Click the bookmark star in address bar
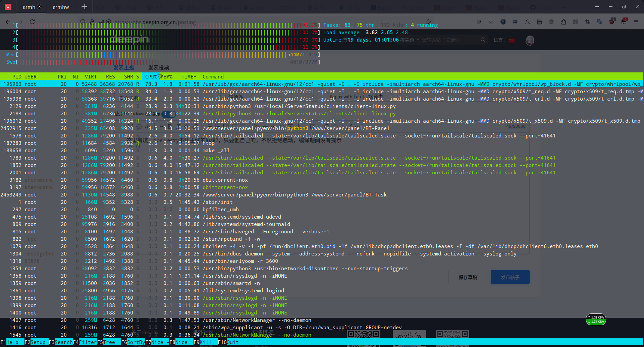Viewport: 644px width, 347px height. click(x=428, y=22)
